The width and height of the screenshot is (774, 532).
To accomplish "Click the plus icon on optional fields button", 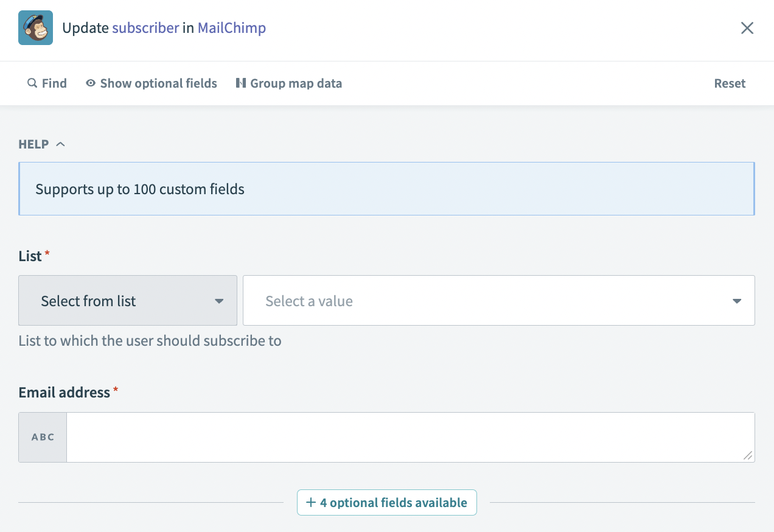I will click(311, 502).
